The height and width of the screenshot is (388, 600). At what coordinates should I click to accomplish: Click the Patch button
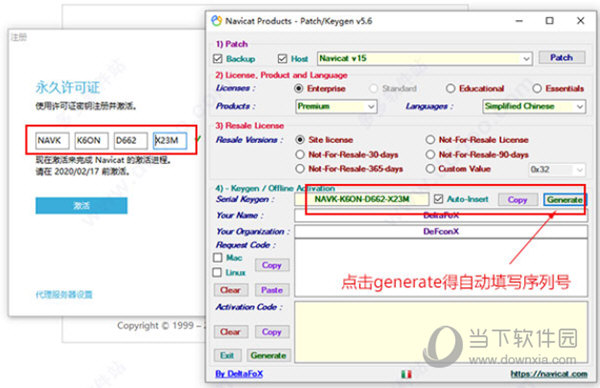click(x=561, y=57)
